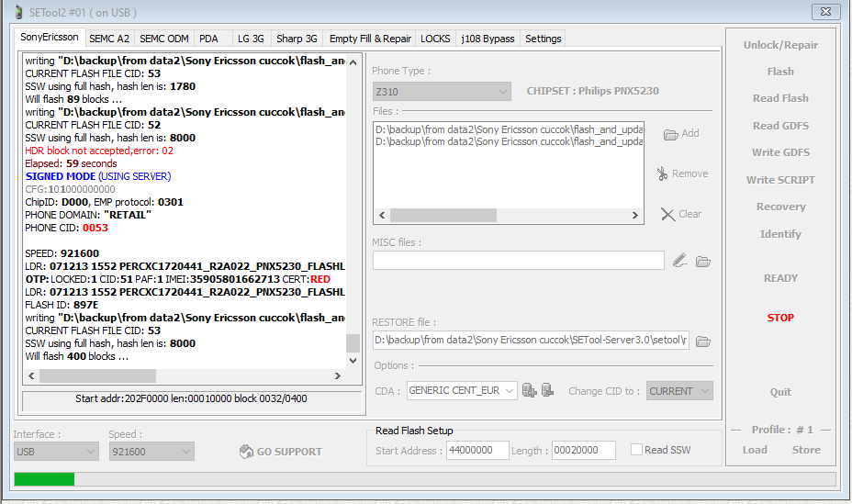This screenshot has width=852, height=504.
Task: Click the MISC files edit pencil icon
Action: coord(679,262)
